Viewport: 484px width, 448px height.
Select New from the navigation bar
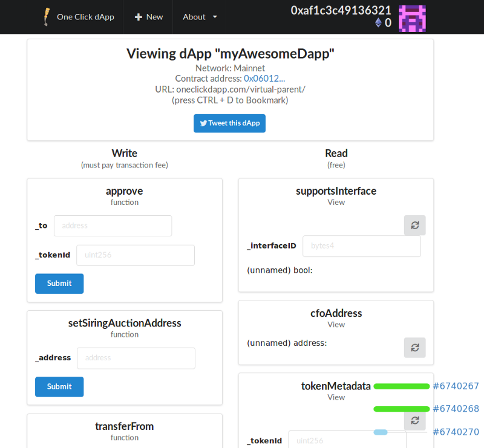point(148,17)
